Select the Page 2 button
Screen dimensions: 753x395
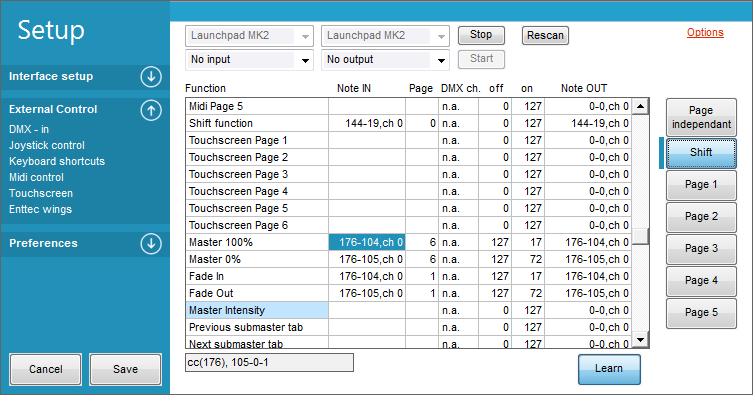701,216
